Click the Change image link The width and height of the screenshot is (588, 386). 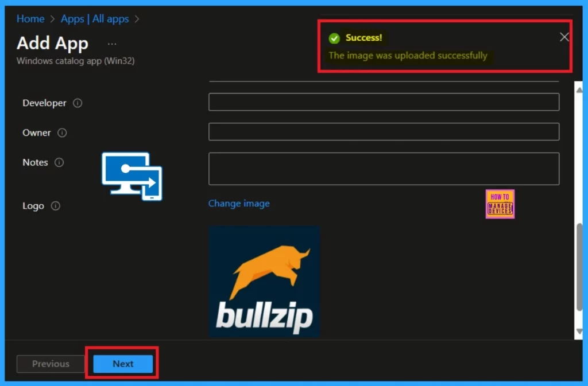pyautogui.click(x=239, y=203)
